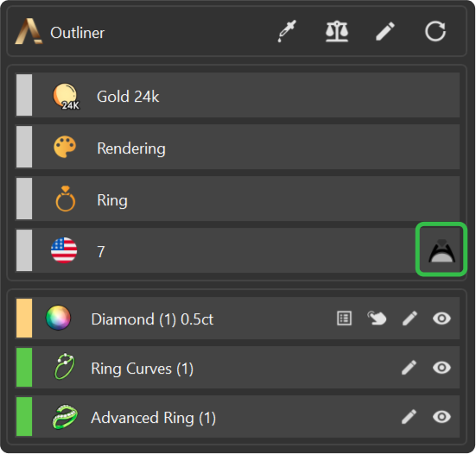The image size is (476, 454).
Task: Click the pencil edit icon in header
Action: (x=385, y=31)
